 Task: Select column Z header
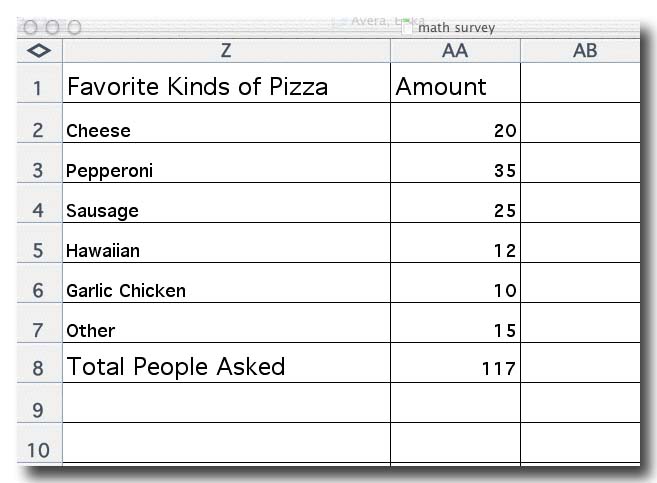pos(226,51)
